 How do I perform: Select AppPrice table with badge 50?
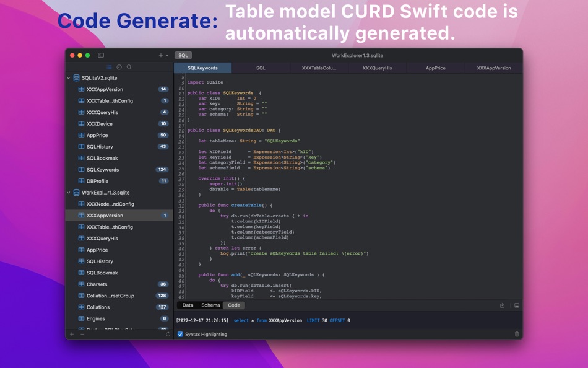pos(119,135)
